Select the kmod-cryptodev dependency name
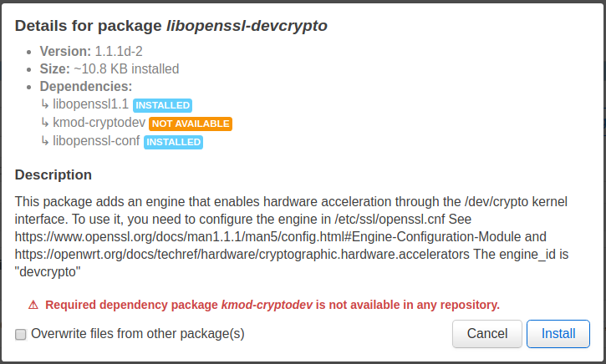The height and width of the screenshot is (364, 606). click(x=99, y=123)
